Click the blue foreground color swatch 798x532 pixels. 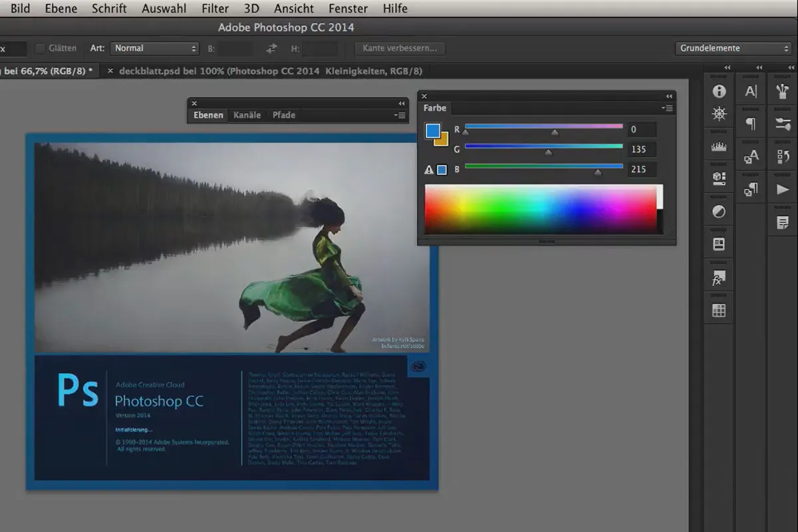point(433,131)
